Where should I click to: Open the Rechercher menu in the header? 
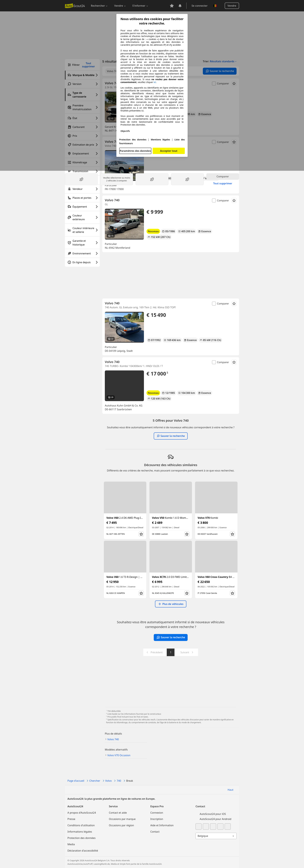coord(99,6)
